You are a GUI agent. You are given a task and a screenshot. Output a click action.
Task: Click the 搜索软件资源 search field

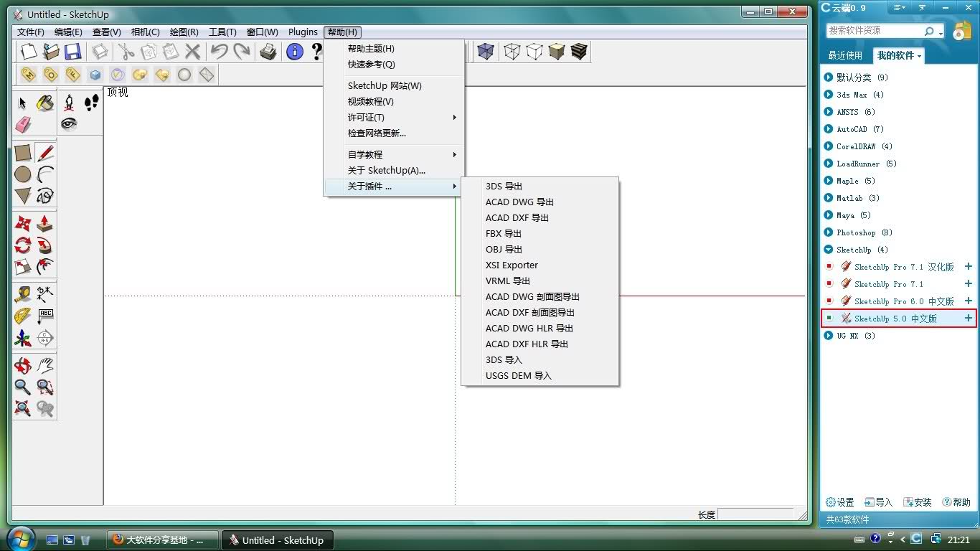(x=875, y=31)
